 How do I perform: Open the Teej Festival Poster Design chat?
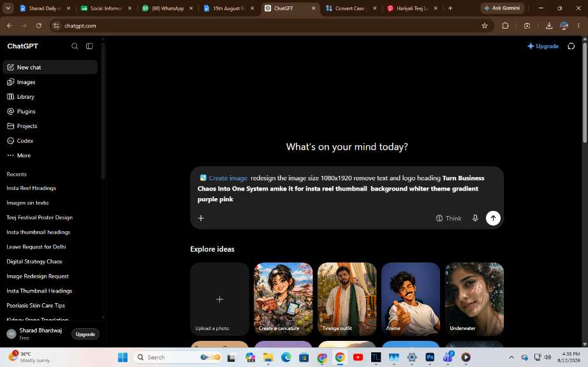[x=40, y=217]
